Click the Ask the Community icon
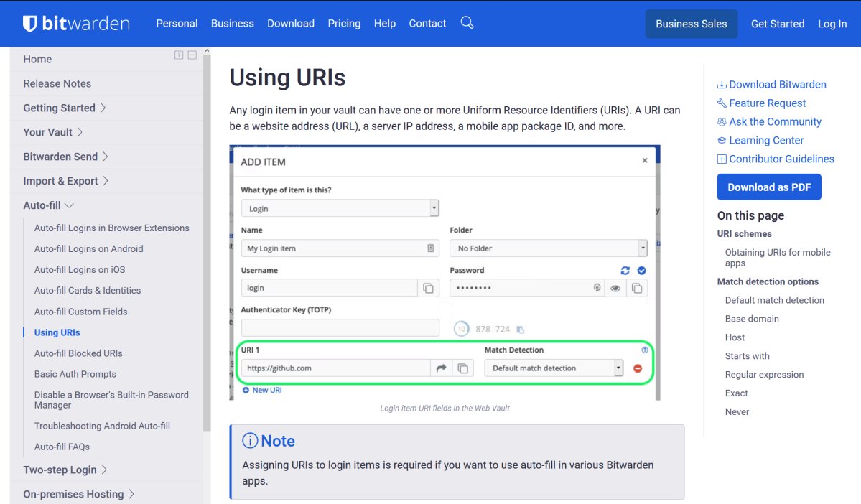 coord(722,122)
